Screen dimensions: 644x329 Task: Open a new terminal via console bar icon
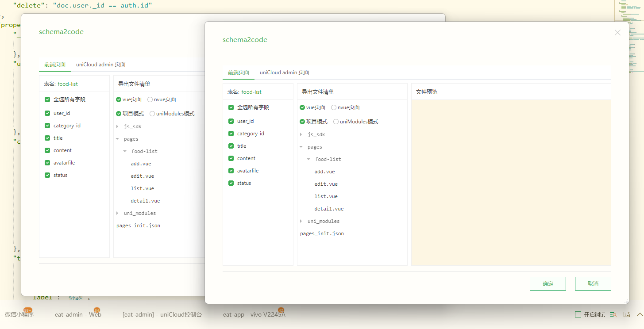tap(626, 314)
